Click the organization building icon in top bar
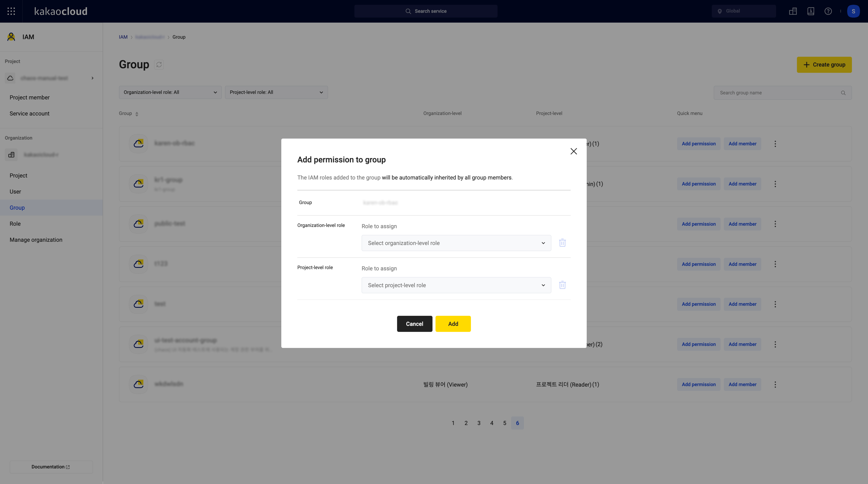 click(x=793, y=11)
